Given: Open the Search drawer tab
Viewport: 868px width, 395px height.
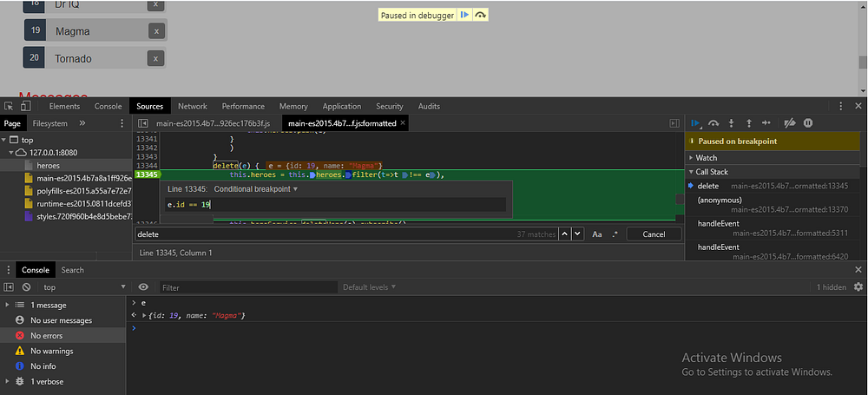Looking at the screenshot, I should coord(73,270).
